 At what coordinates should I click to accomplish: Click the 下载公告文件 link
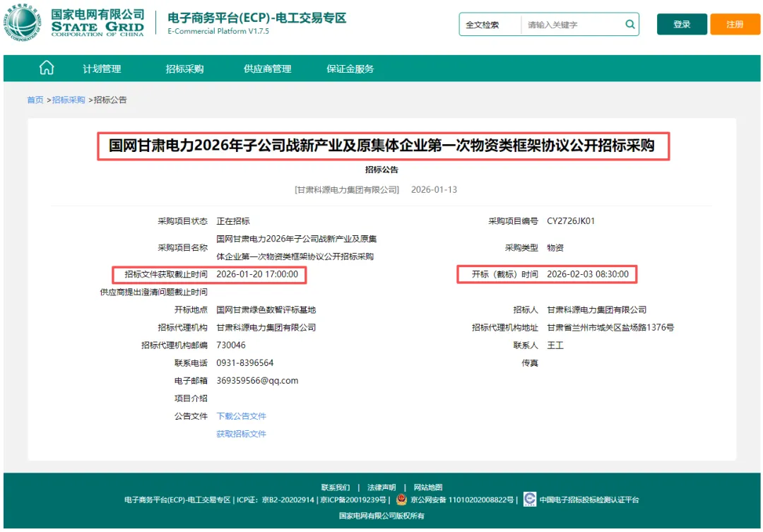[242, 416]
